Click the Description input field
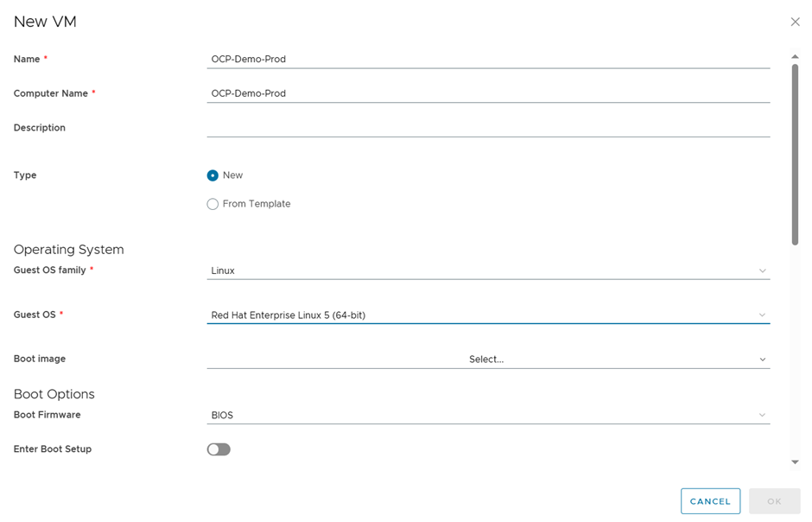This screenshot has height=522, width=812. 488,127
